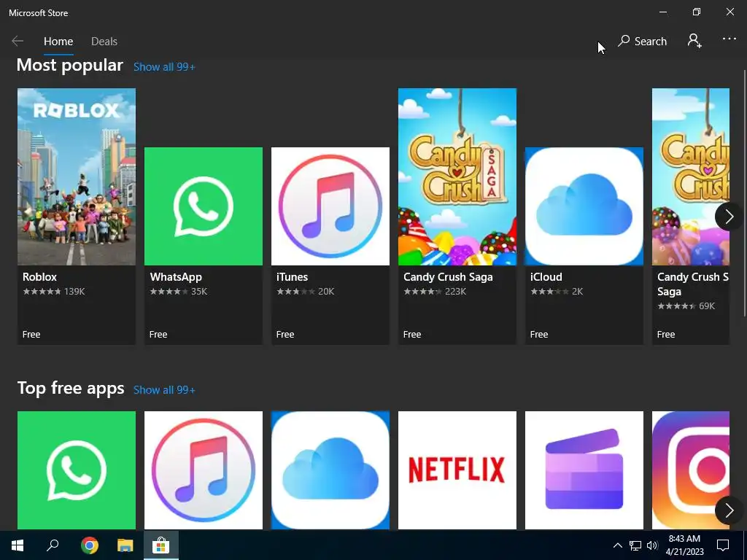
Task: Open iTunes icon under Top free apps
Action: (204, 470)
